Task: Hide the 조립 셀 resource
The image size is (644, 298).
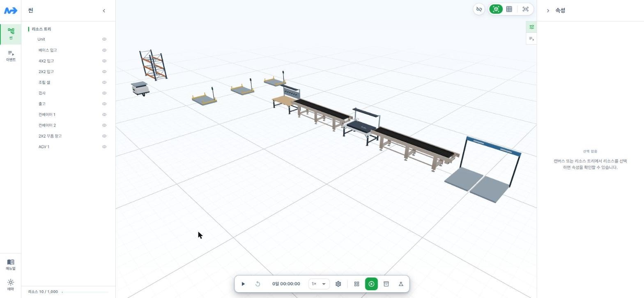Action: (104, 82)
